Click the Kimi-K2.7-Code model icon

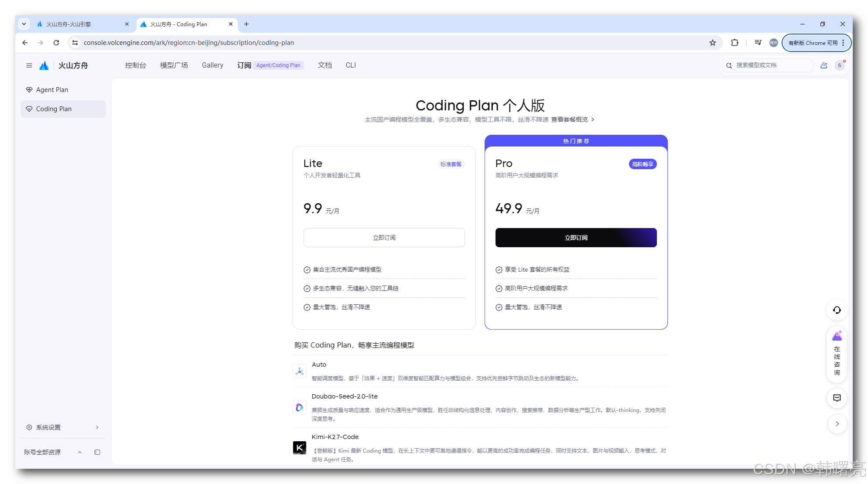[300, 448]
